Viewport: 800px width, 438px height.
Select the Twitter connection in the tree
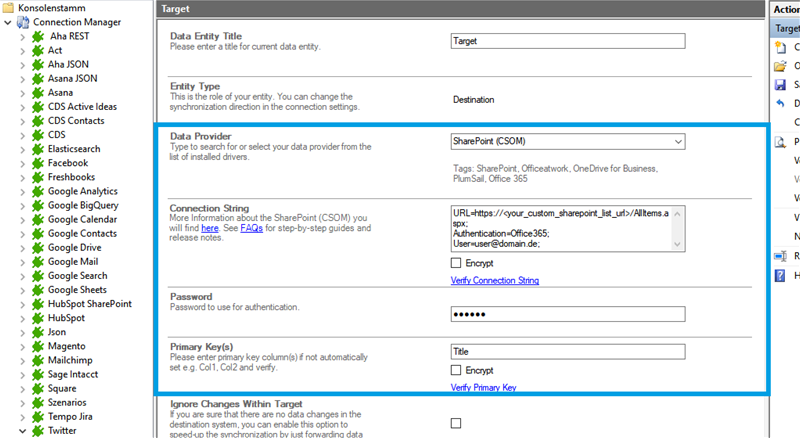coord(61,430)
